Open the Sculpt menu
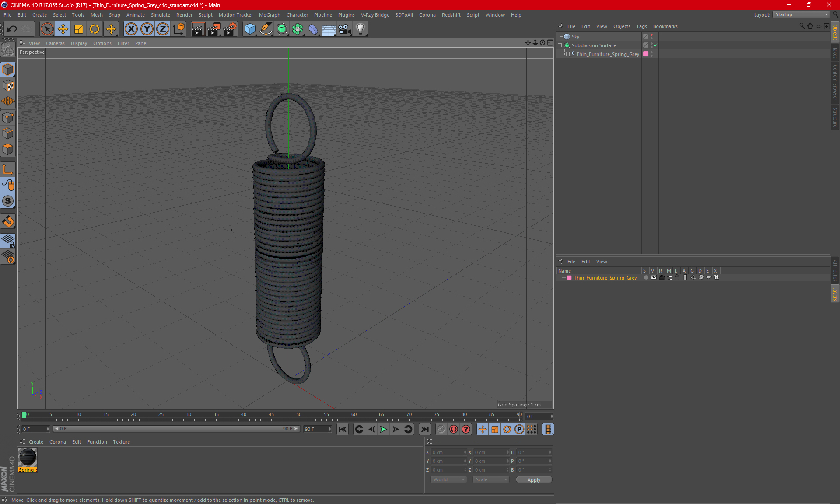This screenshot has height=504, width=840. (205, 15)
